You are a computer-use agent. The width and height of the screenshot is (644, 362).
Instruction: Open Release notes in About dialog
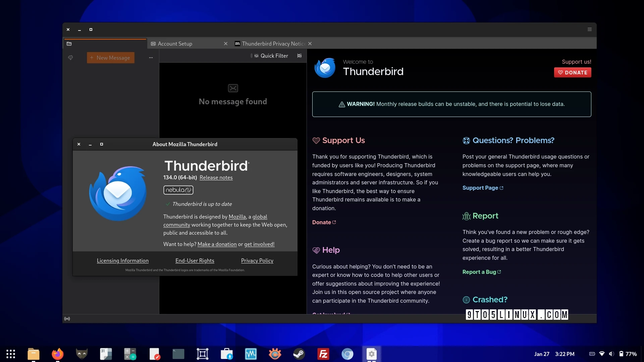click(216, 177)
